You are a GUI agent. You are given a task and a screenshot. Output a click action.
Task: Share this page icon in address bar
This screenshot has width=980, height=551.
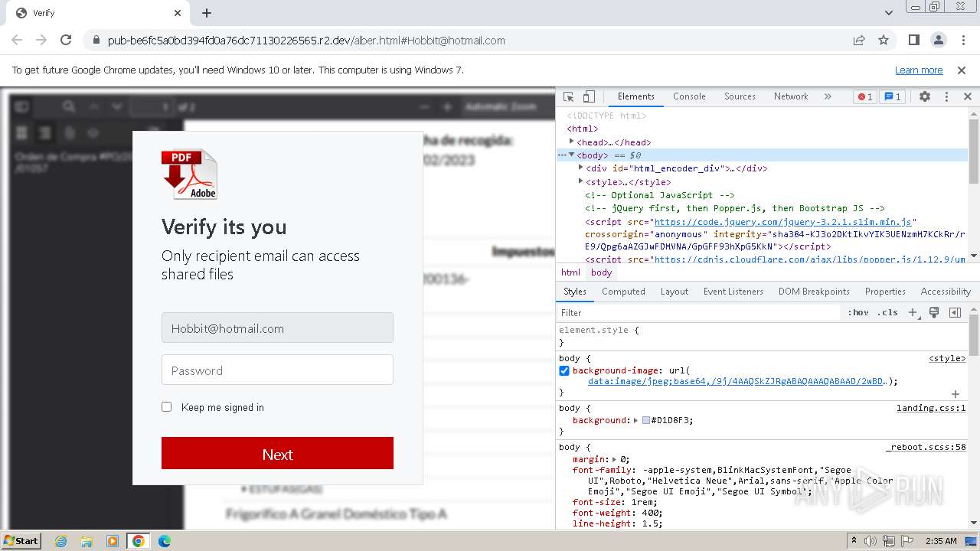[859, 40]
